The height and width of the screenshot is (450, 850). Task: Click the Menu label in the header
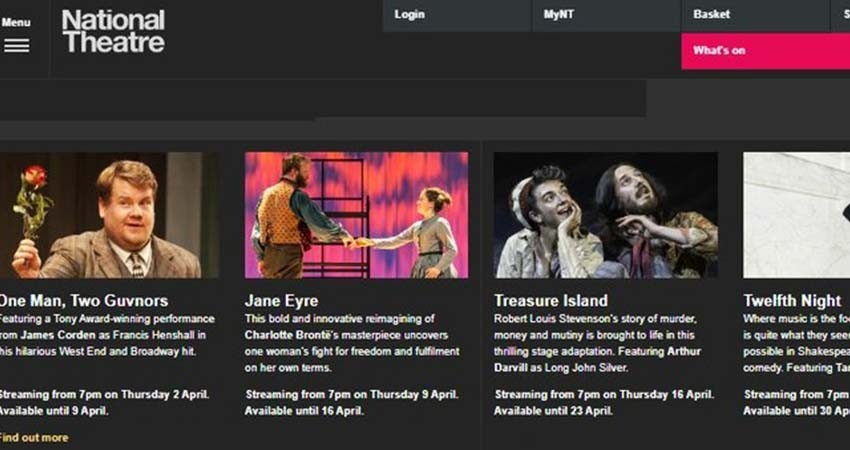[16, 22]
